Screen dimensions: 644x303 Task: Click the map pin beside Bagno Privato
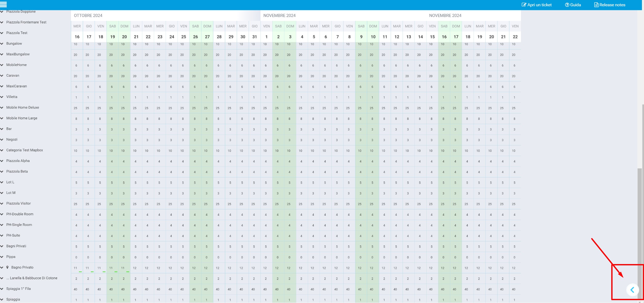pyautogui.click(x=7, y=267)
